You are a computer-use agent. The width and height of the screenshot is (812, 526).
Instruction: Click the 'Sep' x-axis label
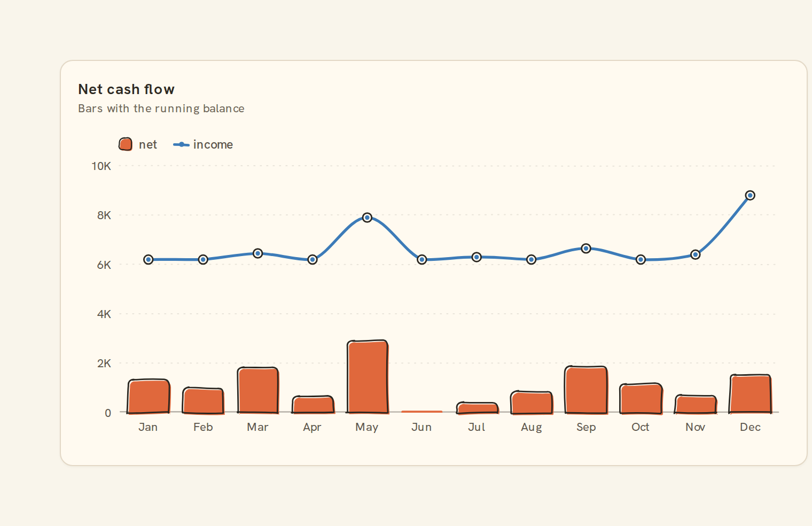tap(586, 427)
